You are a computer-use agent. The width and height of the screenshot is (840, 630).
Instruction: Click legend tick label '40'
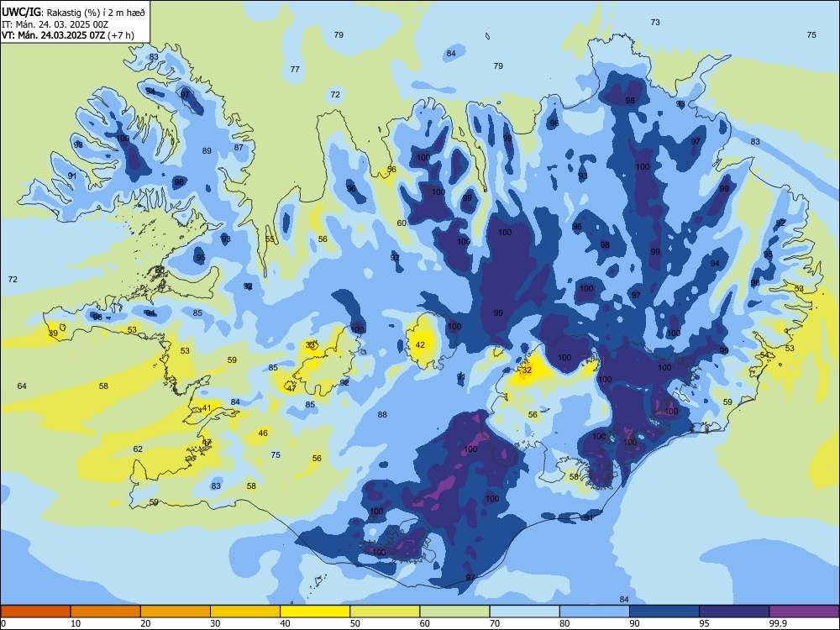coord(286,623)
